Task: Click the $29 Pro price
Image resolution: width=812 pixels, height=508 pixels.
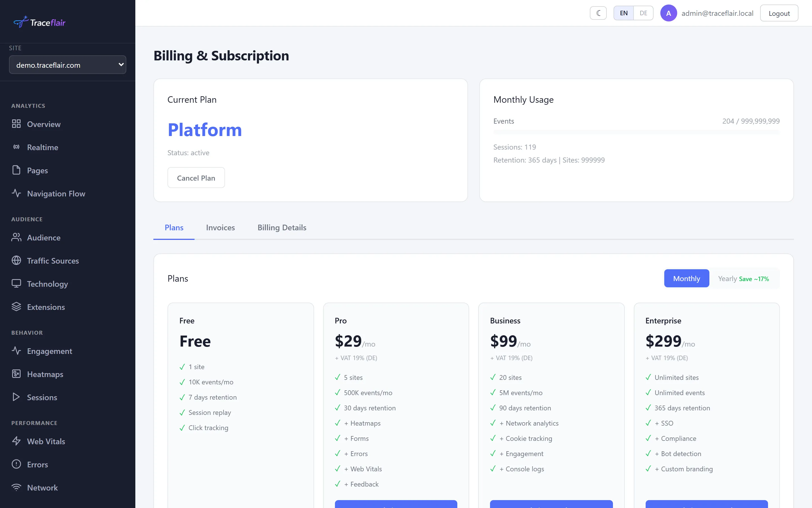Action: point(348,341)
